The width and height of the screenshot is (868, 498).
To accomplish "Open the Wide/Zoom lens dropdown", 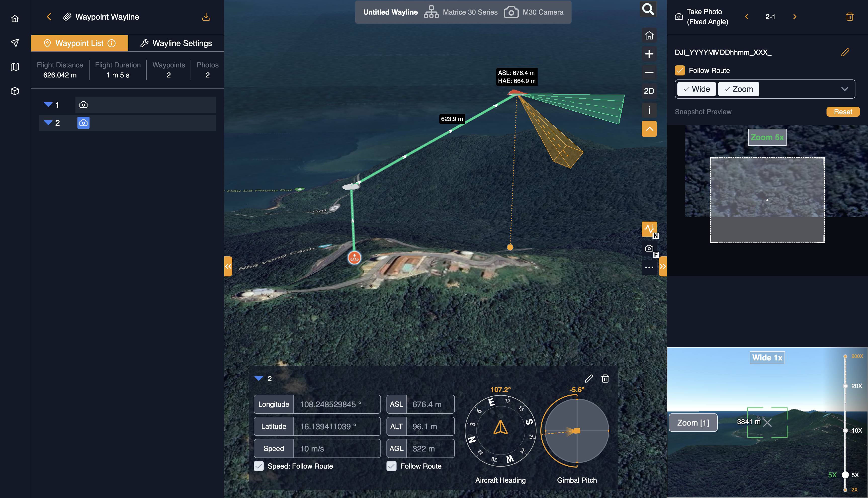I will coord(844,89).
